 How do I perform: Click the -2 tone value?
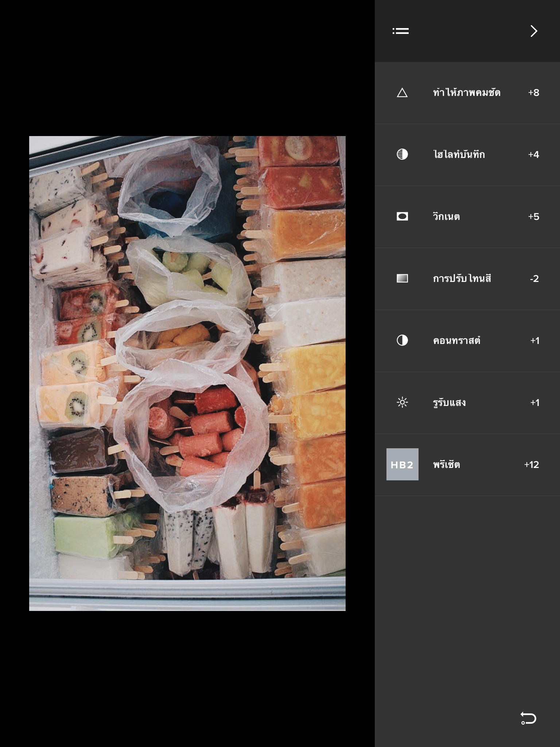click(x=534, y=279)
